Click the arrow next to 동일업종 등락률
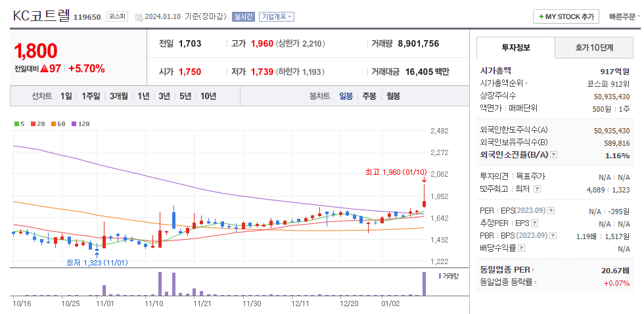The height and width of the screenshot is (314, 644). [x=536, y=282]
